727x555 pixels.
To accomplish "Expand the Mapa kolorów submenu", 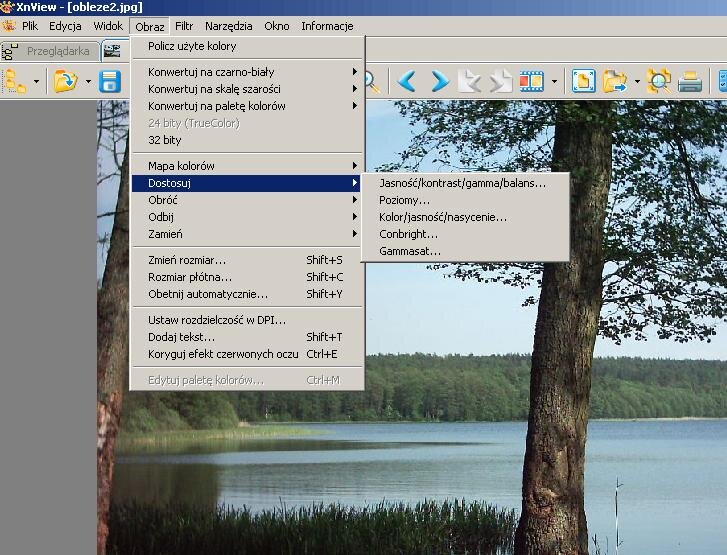I will [248, 166].
